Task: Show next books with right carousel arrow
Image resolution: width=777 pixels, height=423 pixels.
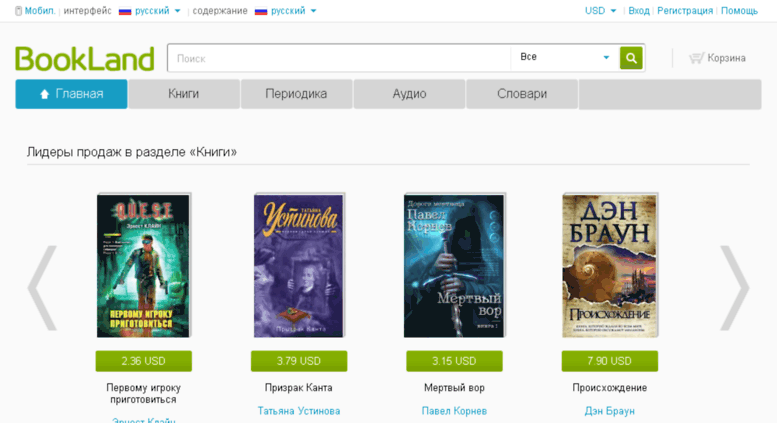Action: coord(734,288)
